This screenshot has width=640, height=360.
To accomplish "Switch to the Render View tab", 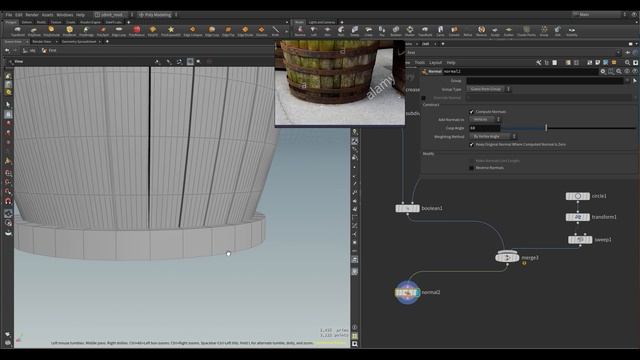I will pyautogui.click(x=42, y=42).
